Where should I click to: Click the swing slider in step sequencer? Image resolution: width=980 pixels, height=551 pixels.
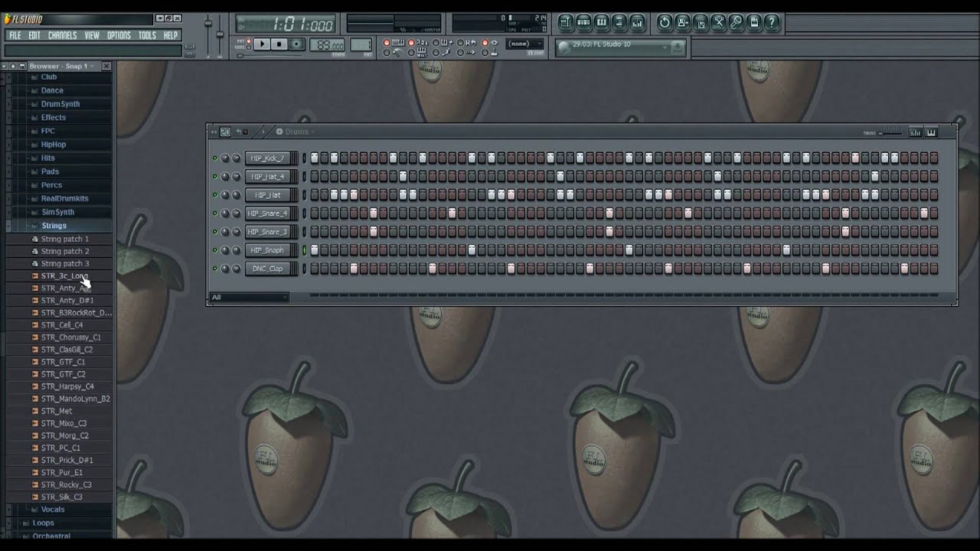[x=890, y=132]
